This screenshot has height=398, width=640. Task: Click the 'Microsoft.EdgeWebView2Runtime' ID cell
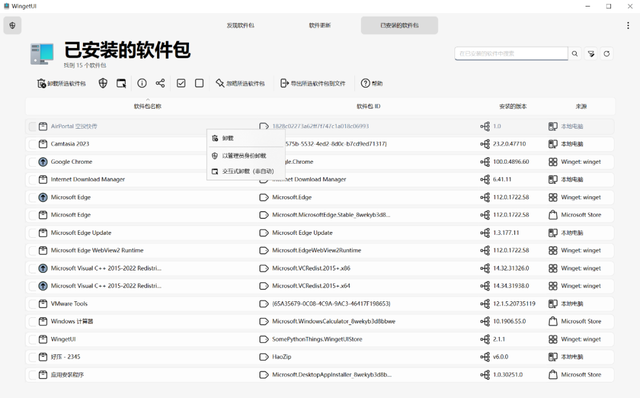coord(316,250)
